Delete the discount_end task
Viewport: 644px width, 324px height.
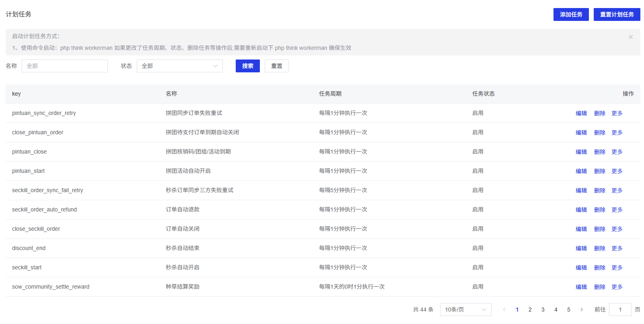(x=599, y=248)
